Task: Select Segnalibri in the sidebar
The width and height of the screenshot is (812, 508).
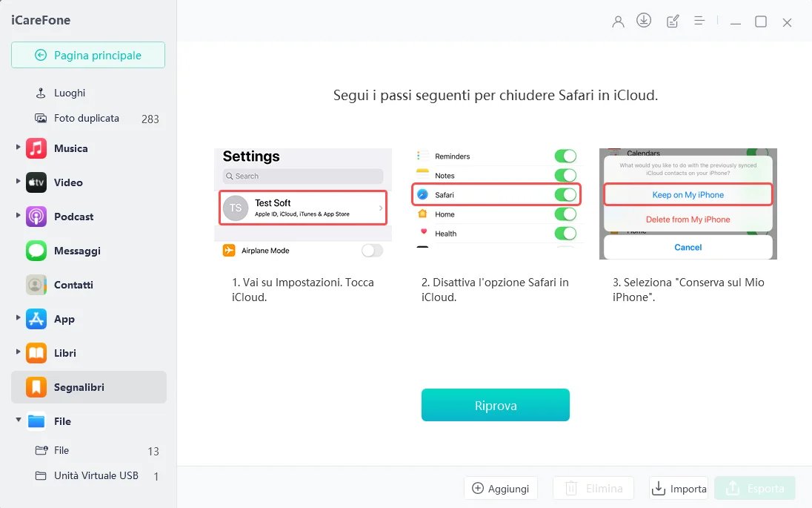Action: click(89, 387)
